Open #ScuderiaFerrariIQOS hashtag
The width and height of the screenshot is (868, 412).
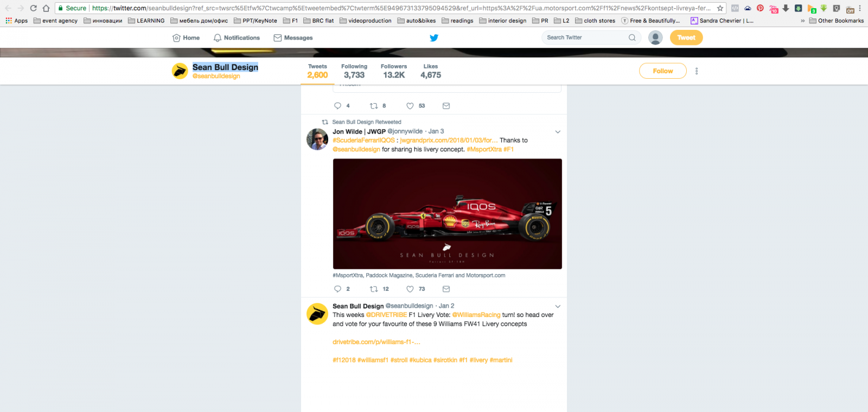[363, 140]
